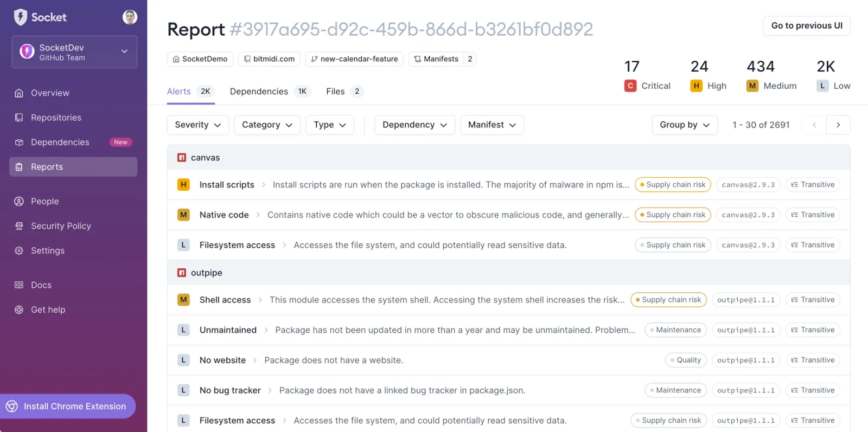Click the outpipe package group header
The width and height of the screenshot is (868, 432).
point(509,273)
